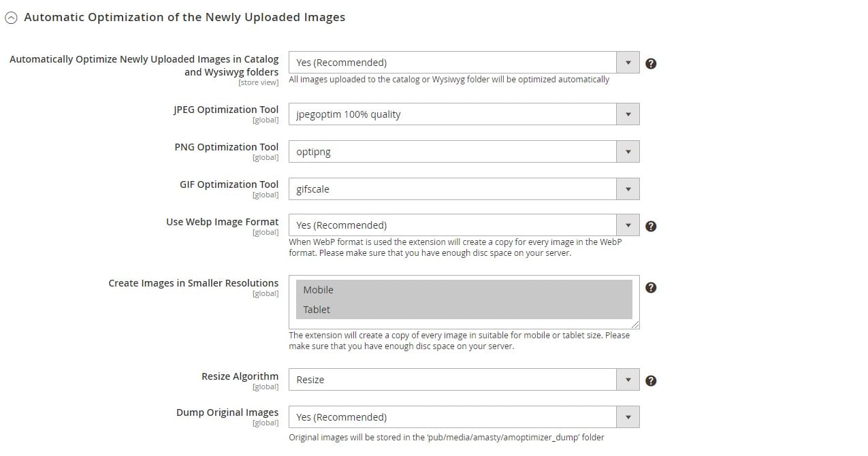
Task: Click the Dump Original Images label
Action: tap(227, 412)
